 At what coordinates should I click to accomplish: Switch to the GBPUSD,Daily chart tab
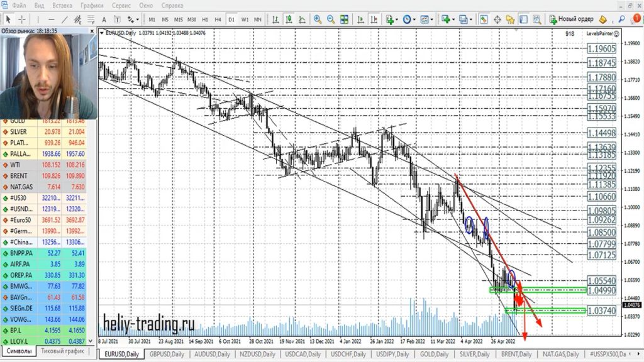[x=169, y=354]
